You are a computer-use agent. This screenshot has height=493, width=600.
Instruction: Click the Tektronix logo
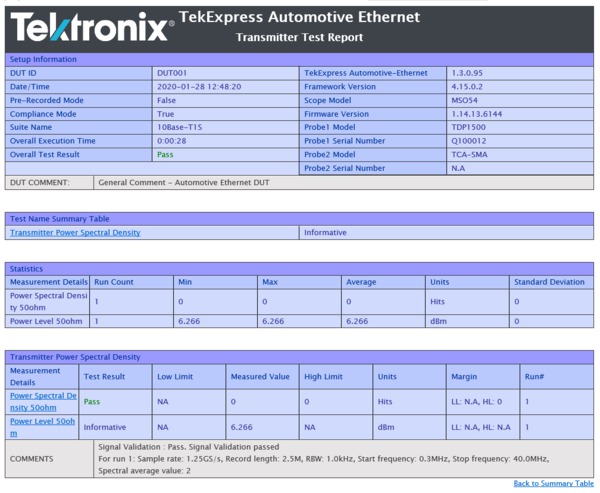click(x=92, y=27)
